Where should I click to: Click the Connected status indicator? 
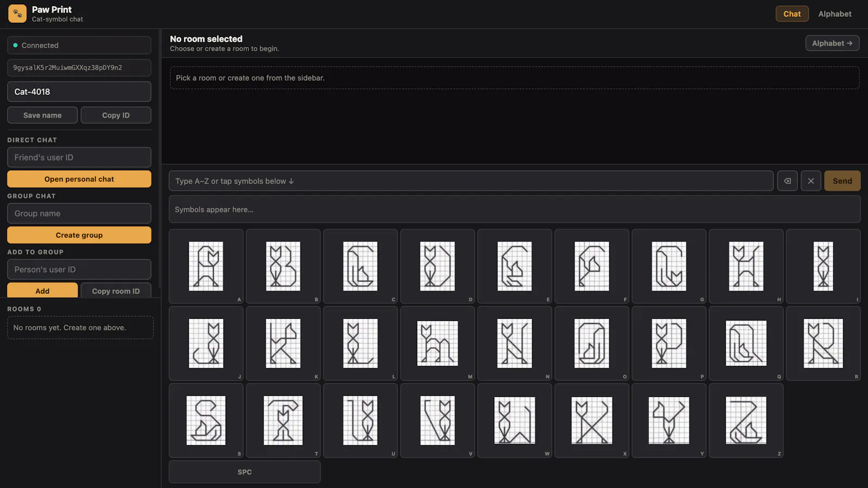click(79, 46)
